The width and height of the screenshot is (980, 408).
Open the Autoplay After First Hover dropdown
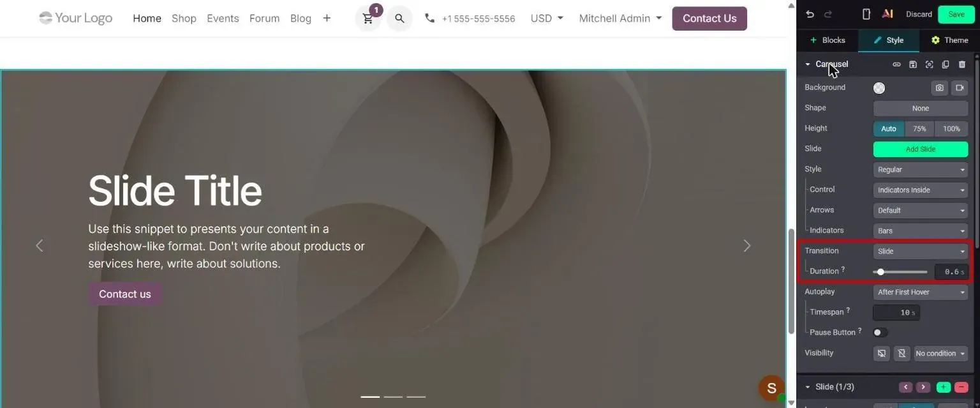click(921, 292)
